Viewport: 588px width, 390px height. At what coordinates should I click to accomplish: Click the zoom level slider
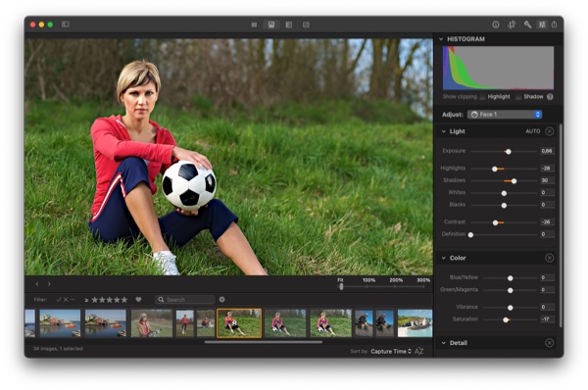[x=382, y=286]
